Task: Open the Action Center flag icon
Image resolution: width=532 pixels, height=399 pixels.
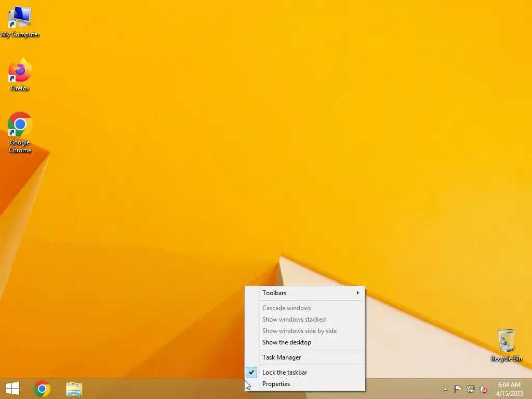Action: [x=458, y=389]
